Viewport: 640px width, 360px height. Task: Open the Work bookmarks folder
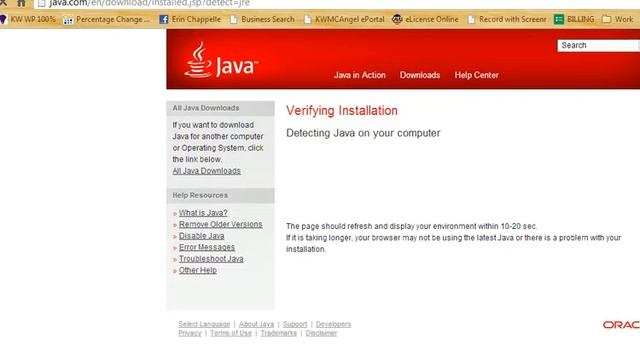[618, 19]
